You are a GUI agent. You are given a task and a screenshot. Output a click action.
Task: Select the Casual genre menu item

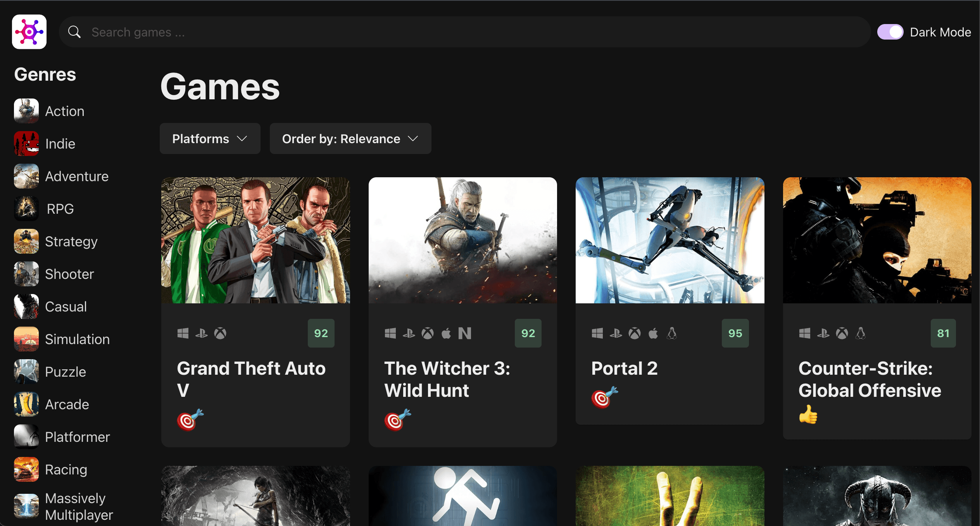pos(65,306)
